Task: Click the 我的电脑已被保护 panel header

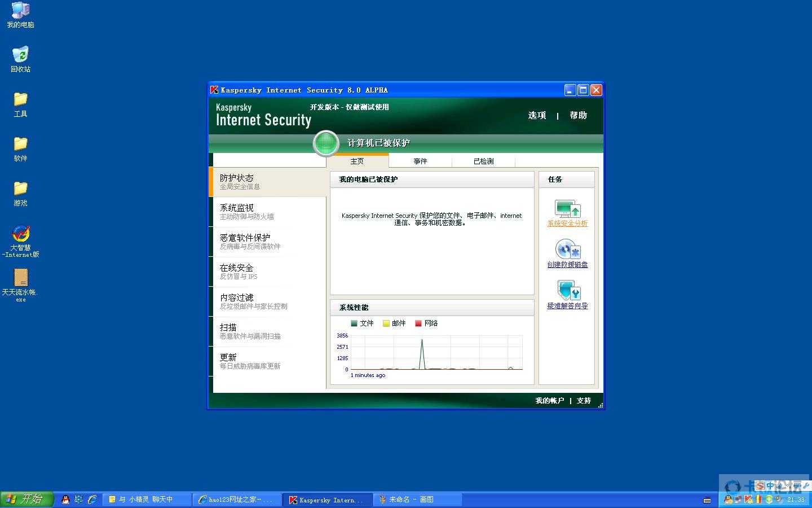Action: click(432, 179)
